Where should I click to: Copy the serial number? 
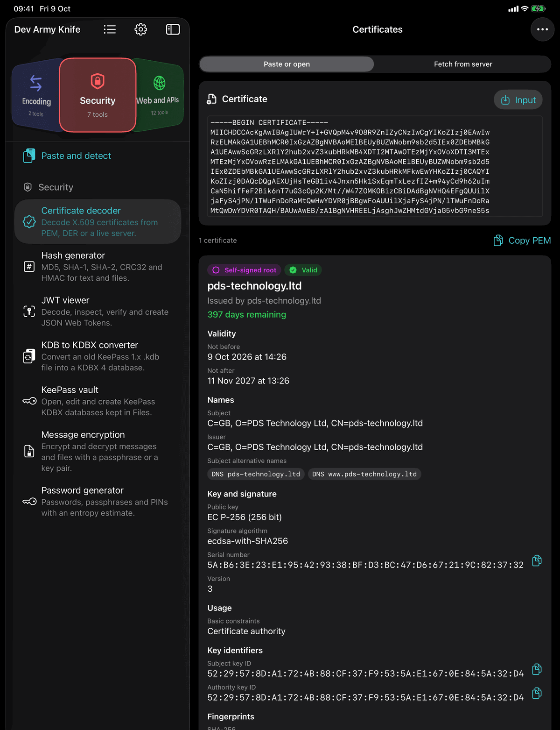click(x=537, y=560)
